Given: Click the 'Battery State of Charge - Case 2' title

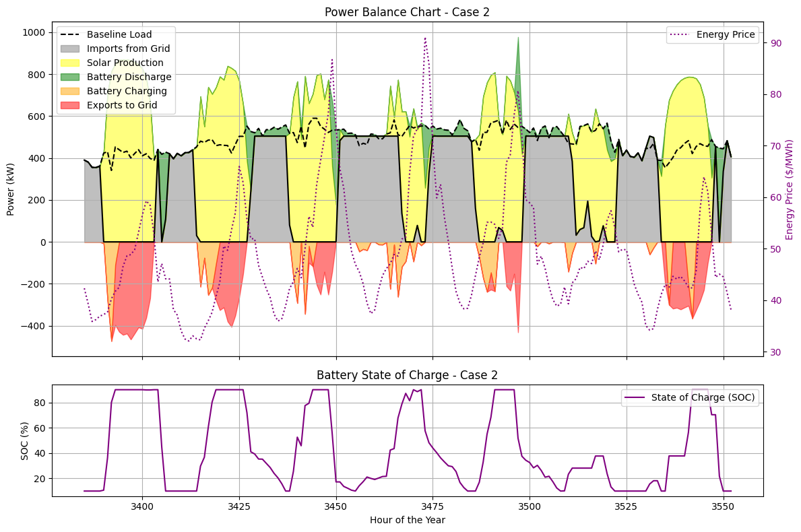Looking at the screenshot, I should (x=407, y=375).
